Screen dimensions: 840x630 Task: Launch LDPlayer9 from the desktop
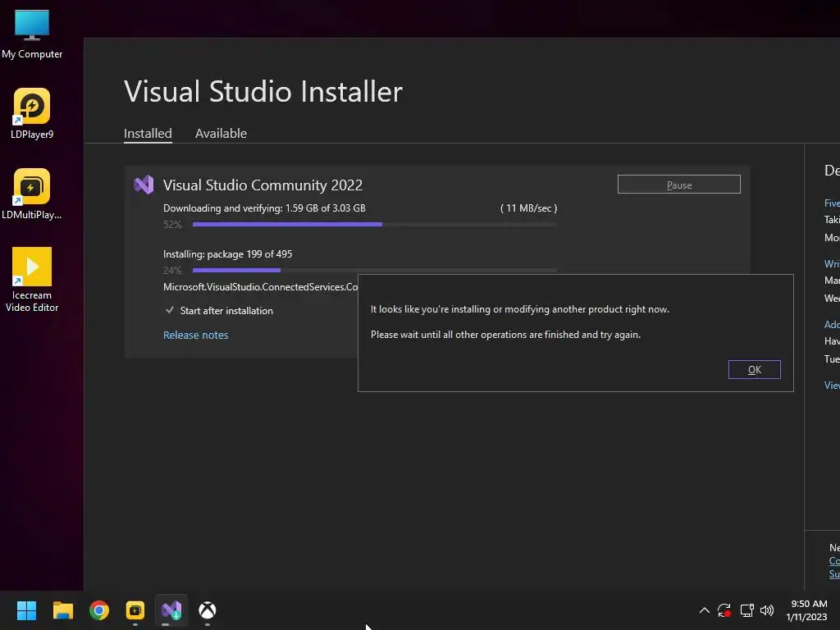(x=32, y=113)
